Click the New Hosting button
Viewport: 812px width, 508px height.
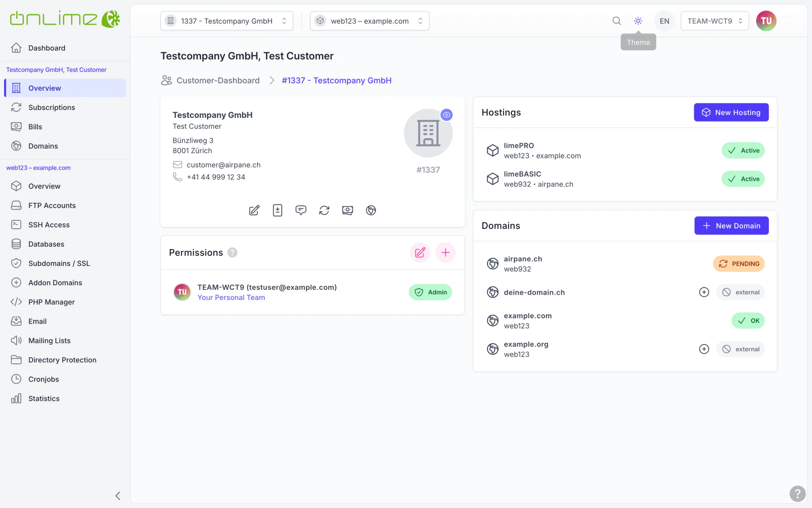731,112
